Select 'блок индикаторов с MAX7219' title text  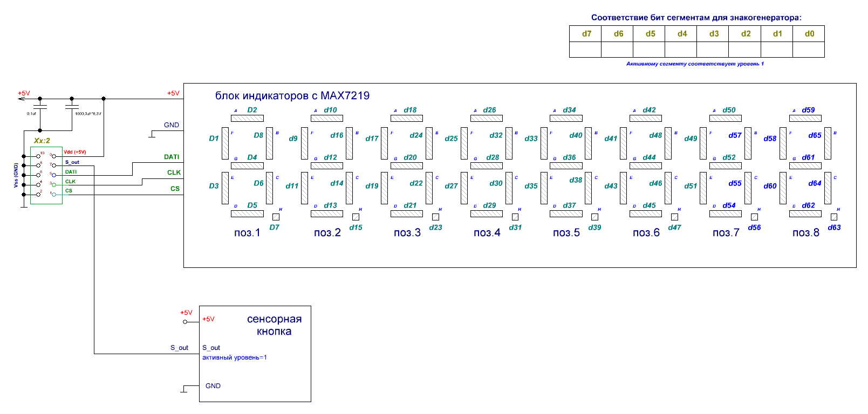coord(292,96)
